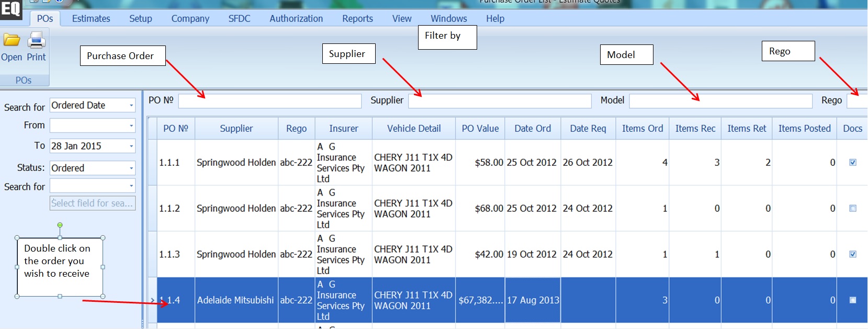Screen dimensions: 868x329
Task: Open the SFDC menu
Action: [x=240, y=19]
